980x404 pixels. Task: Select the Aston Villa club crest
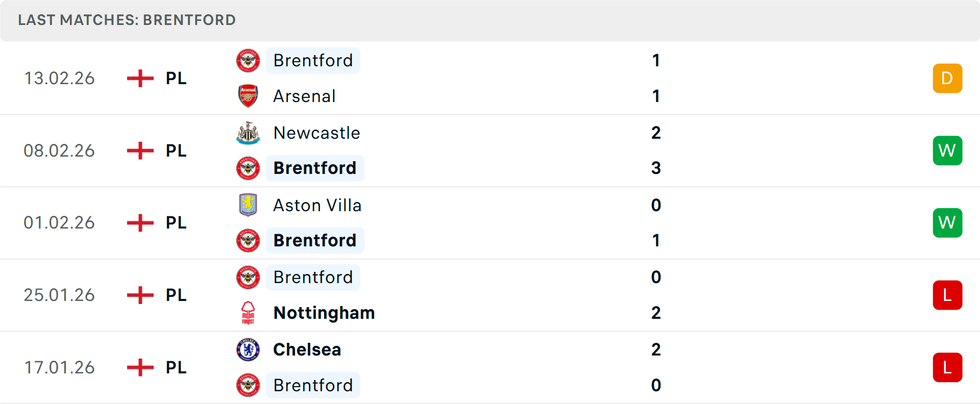coord(248,205)
